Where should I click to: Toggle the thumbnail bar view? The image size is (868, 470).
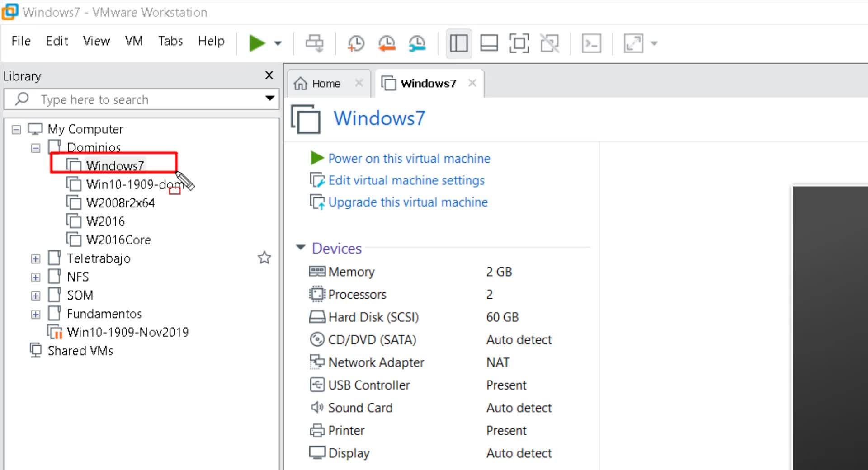coord(489,43)
